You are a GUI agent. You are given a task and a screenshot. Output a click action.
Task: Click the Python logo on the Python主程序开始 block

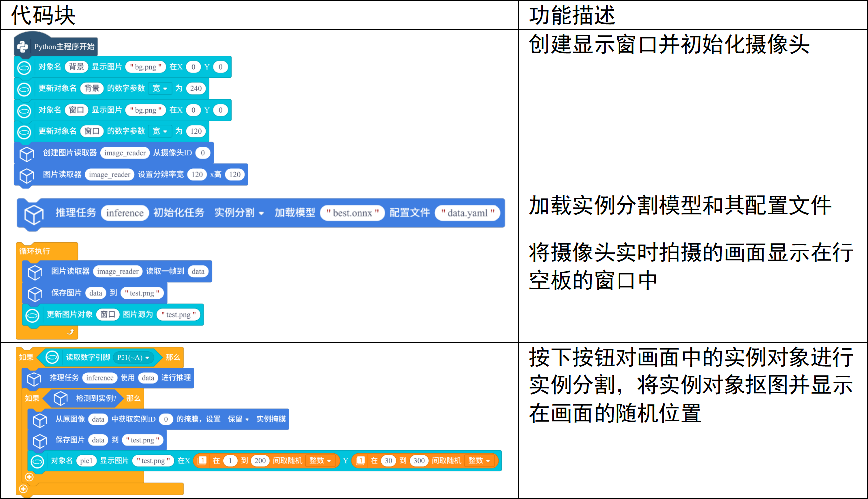click(x=23, y=47)
